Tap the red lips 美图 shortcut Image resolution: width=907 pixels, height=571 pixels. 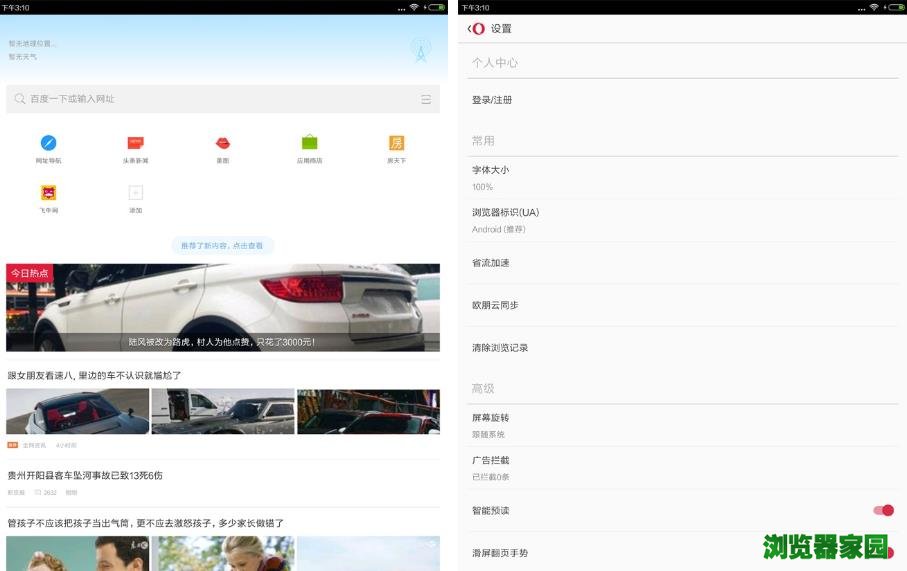(222, 143)
